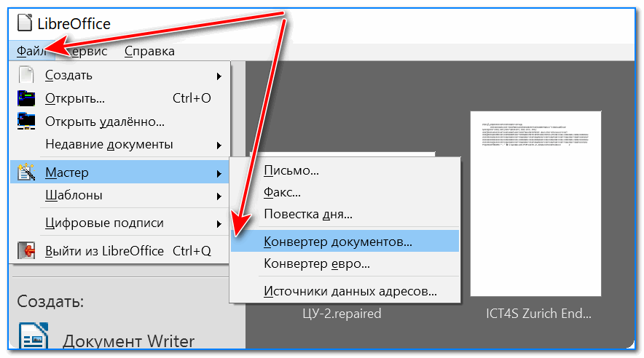
Task: Expand the Мастер submenu arrow
Action: [x=219, y=174]
